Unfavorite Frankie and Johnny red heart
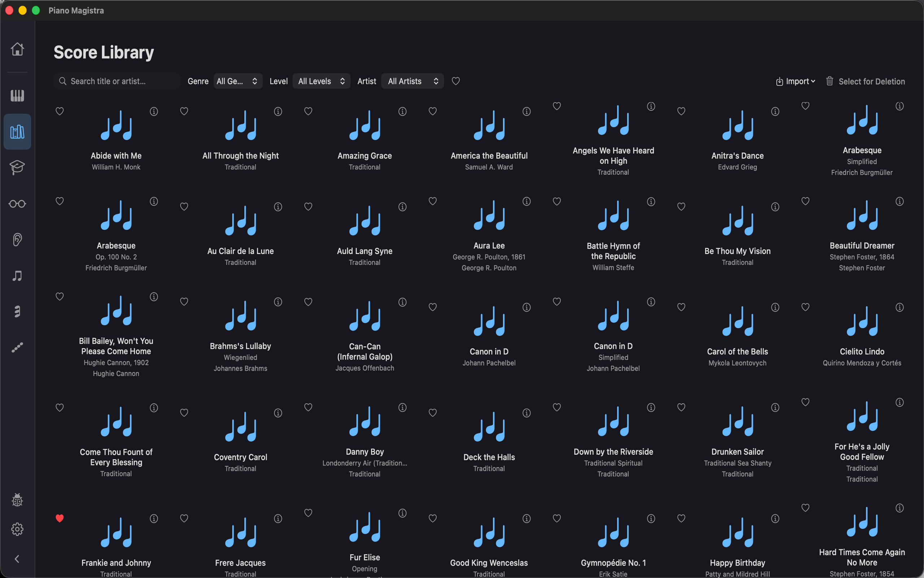The height and width of the screenshot is (578, 924). 60,518
